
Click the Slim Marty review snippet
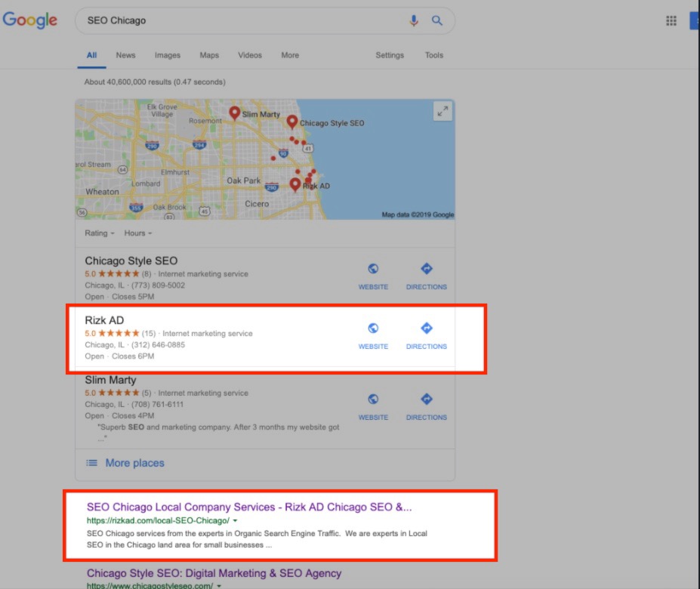[x=218, y=432]
